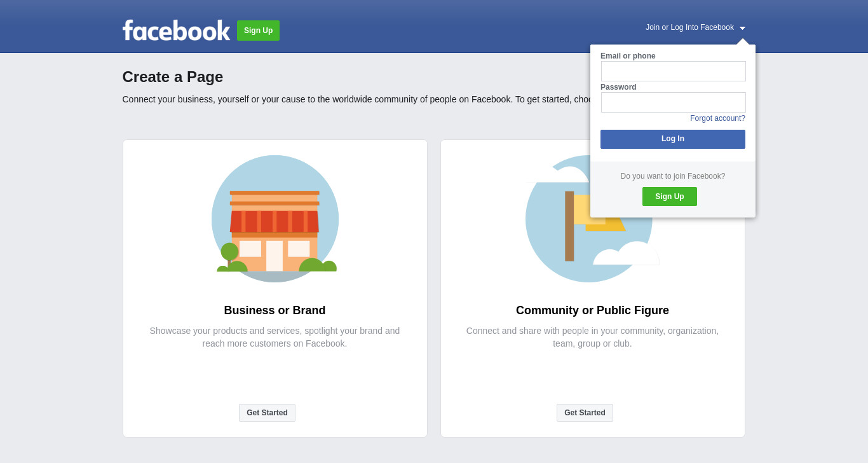The width and height of the screenshot is (868, 463).
Task: Click the blue Log In button
Action: point(673,139)
